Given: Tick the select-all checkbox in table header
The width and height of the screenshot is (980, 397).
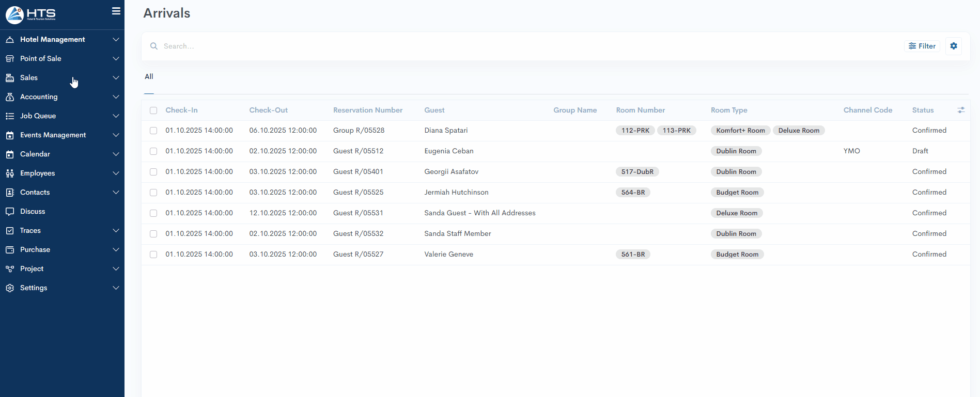Looking at the screenshot, I should [153, 110].
